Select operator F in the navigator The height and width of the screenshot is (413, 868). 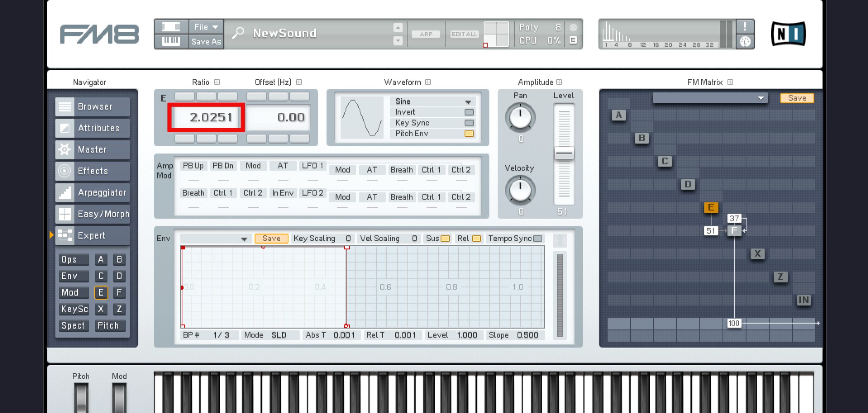pos(119,292)
